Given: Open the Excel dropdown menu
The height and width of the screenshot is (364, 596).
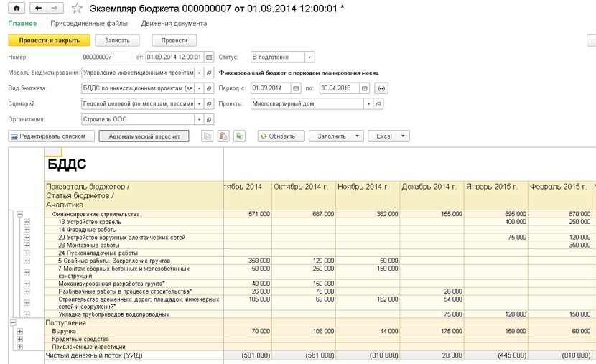Looking at the screenshot, I should click(388, 136).
